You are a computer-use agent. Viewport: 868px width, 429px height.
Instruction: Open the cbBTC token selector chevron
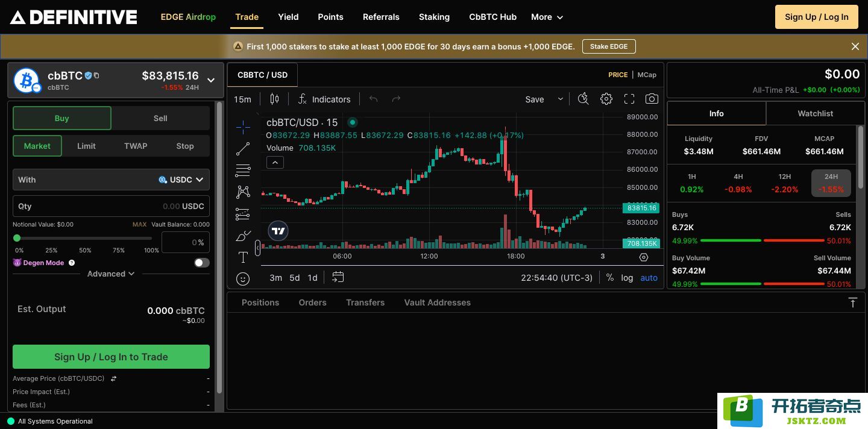coord(211,80)
